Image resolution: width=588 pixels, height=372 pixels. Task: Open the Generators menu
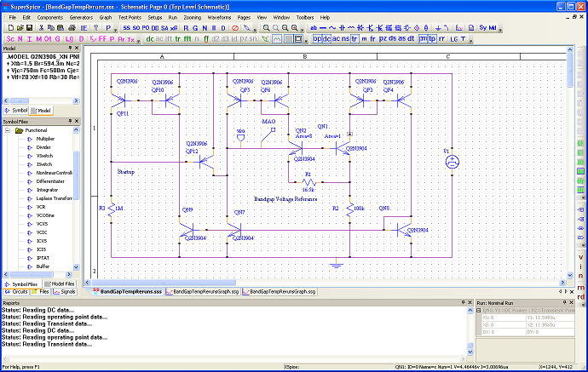pyautogui.click(x=81, y=17)
